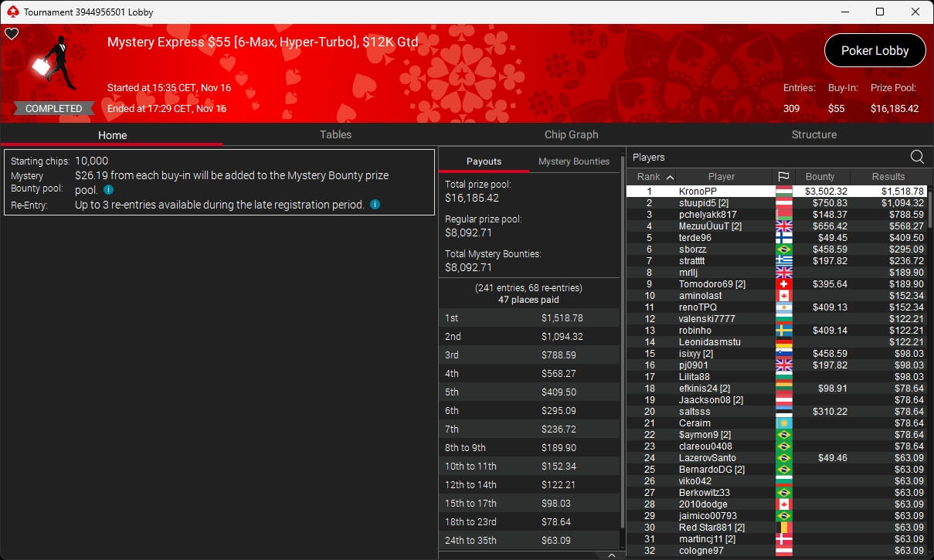Sort players by Bounty column
This screenshot has width=934, height=560.
click(x=820, y=177)
